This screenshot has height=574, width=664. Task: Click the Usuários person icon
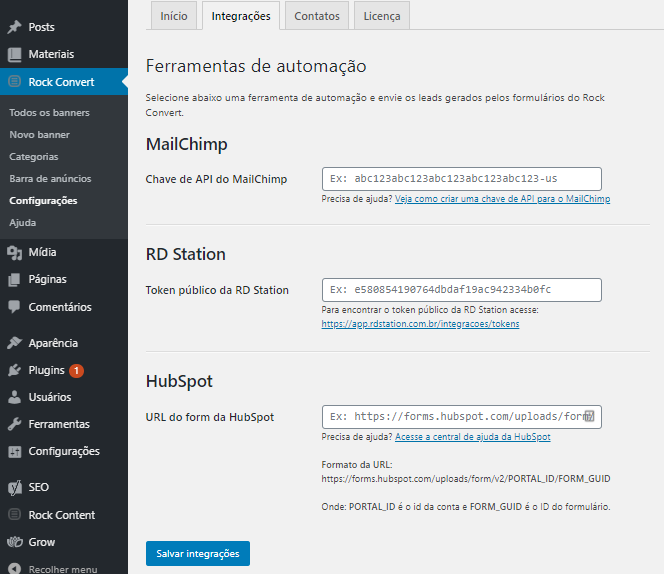[x=14, y=397]
